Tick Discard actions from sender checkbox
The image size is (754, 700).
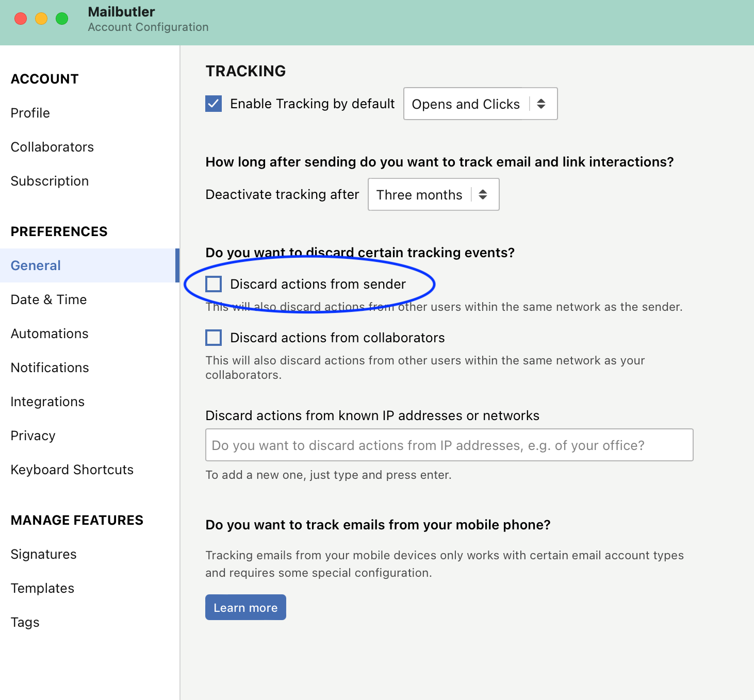click(214, 284)
